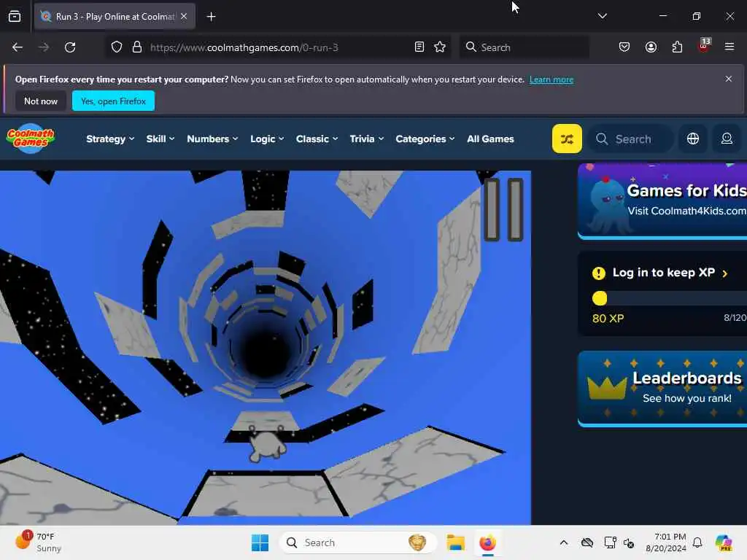Show site security lock information

(x=137, y=47)
